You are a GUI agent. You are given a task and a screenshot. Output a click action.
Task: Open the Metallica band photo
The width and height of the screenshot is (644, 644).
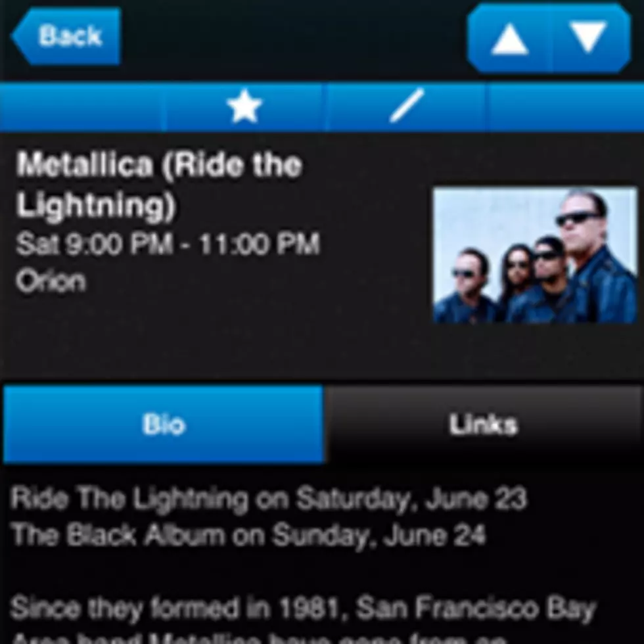[x=535, y=256]
